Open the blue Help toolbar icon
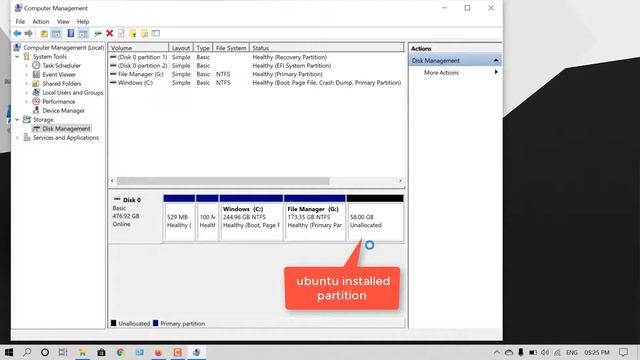 pyautogui.click(x=71, y=33)
